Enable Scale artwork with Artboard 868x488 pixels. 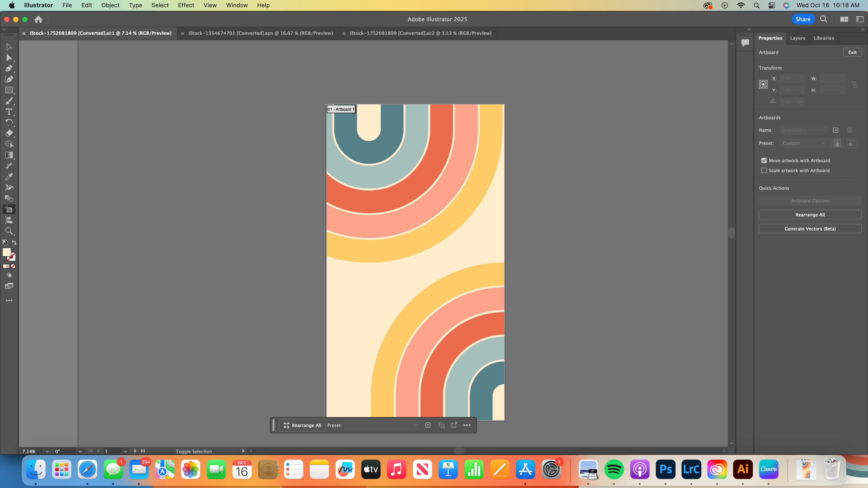[x=764, y=170]
